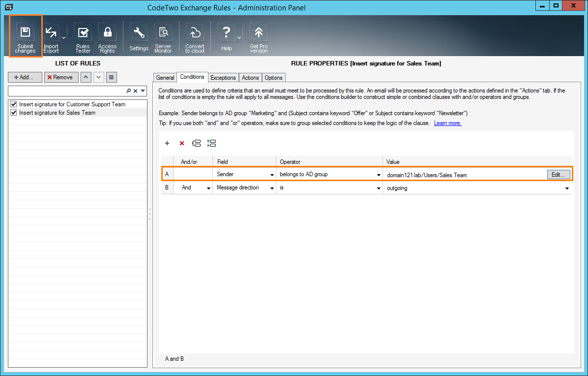Switch to the General tab

(x=165, y=78)
